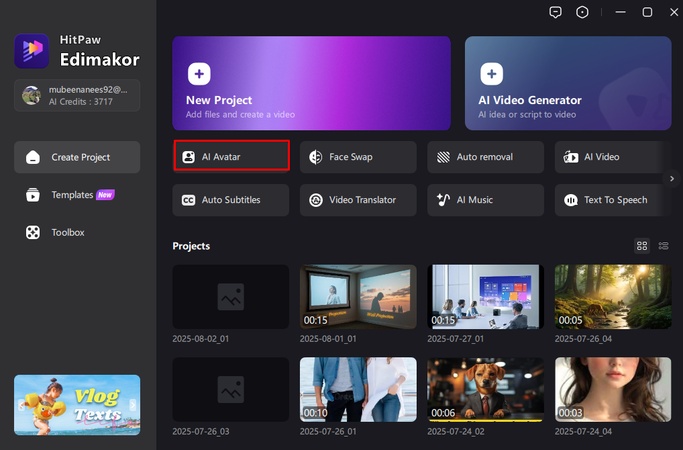
Task: Click the AI Credits : 3717 text
Action: (81, 102)
